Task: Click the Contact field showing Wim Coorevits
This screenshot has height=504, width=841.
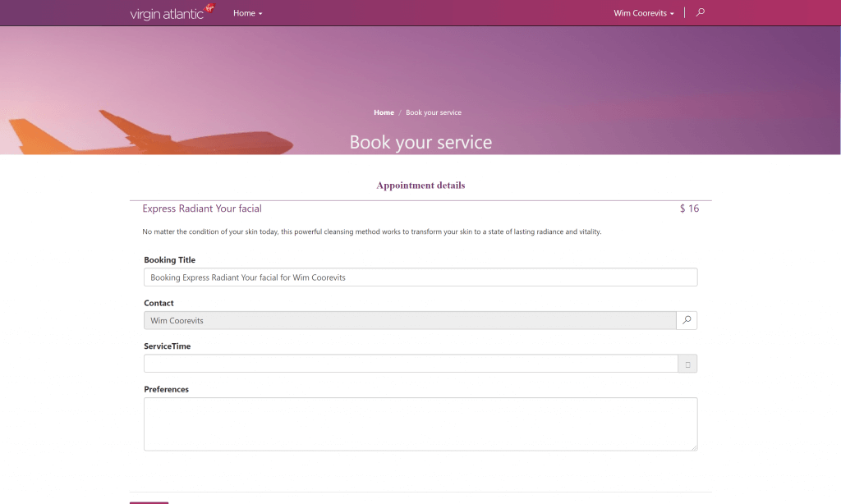Action: point(409,321)
